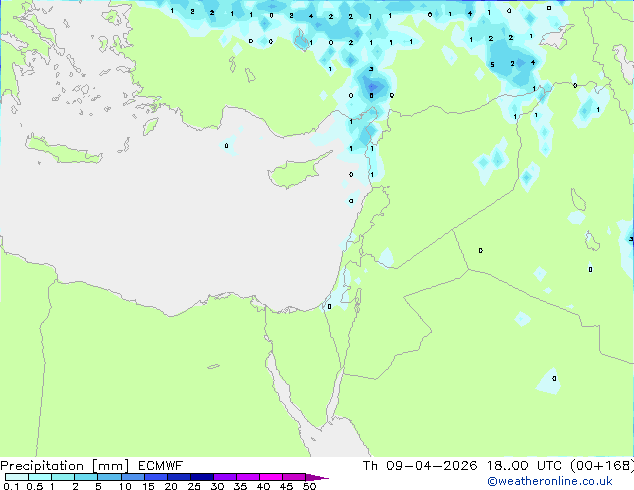The height and width of the screenshot is (490, 634).
Task: Click the above-50 arrow tip of legend
Action: [317, 477]
